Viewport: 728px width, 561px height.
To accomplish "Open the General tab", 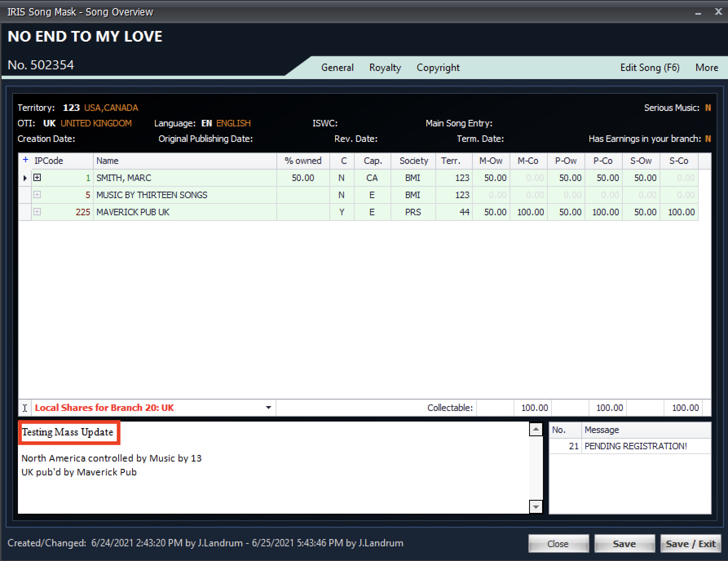I will 337,68.
